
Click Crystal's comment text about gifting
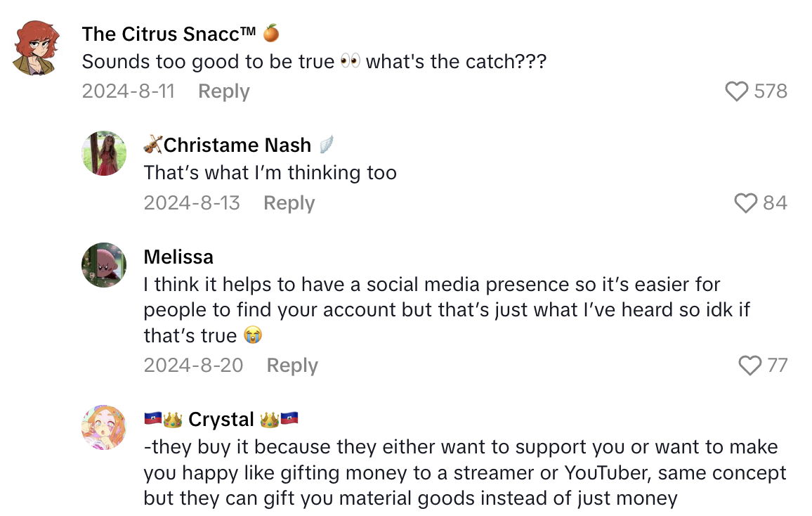pyautogui.click(x=461, y=472)
